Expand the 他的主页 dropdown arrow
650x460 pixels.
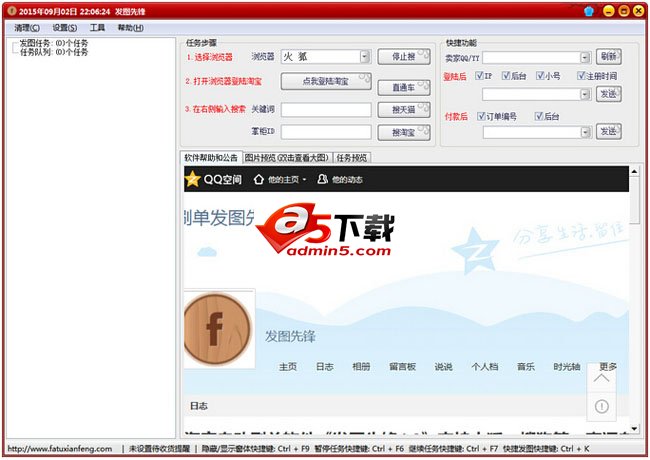coord(305,180)
